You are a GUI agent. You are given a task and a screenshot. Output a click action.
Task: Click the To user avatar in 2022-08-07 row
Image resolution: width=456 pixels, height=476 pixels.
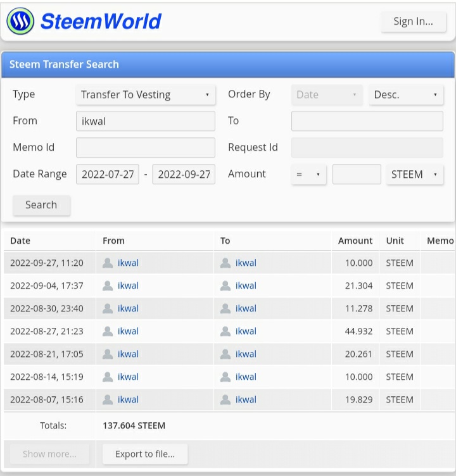tap(225, 399)
